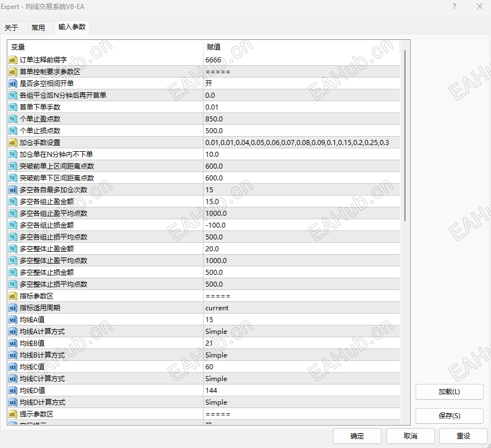Image resolution: width=491 pixels, height=448 pixels.
Task: Click the 变量 column header
Action: click(x=106, y=47)
